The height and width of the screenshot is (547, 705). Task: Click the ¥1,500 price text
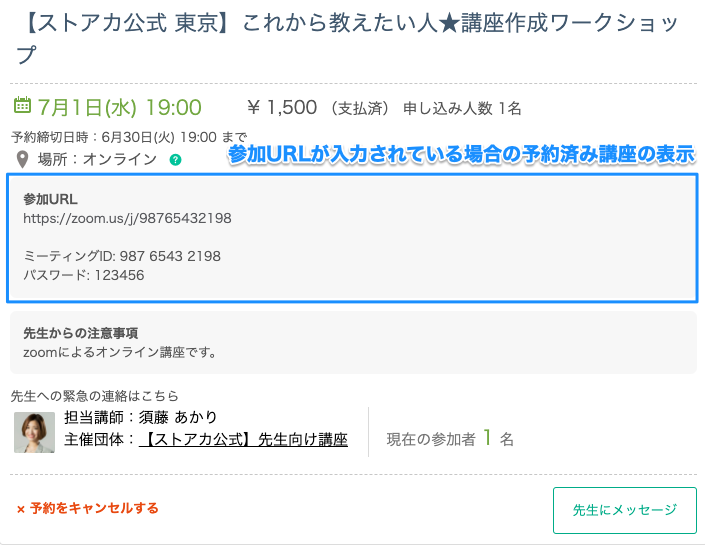[282, 107]
